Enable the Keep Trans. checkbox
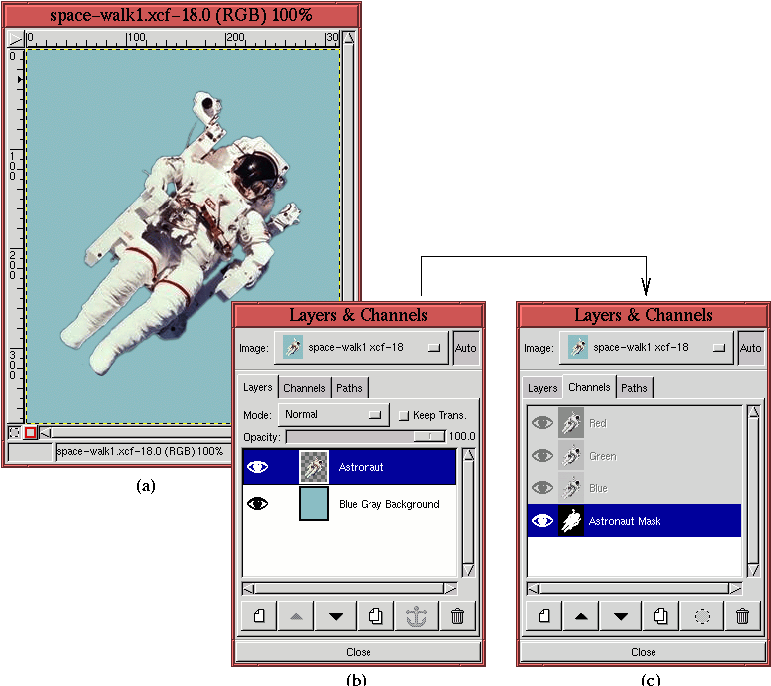Viewport: 771px width, 686px height. point(404,415)
